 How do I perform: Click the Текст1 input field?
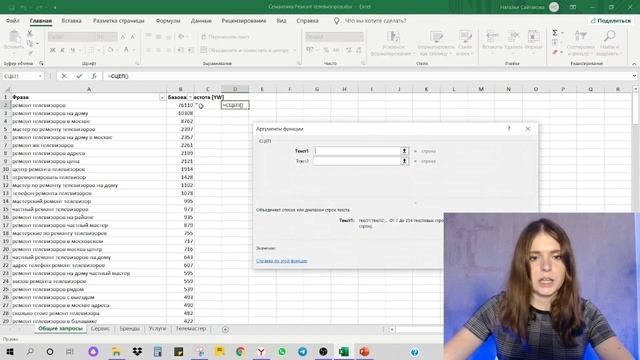[x=358, y=151]
